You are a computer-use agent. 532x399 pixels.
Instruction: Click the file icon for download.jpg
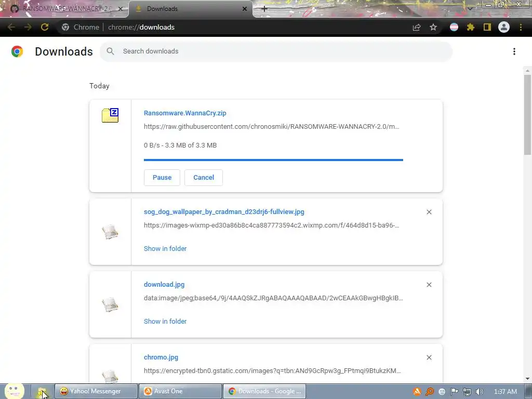pos(110,304)
